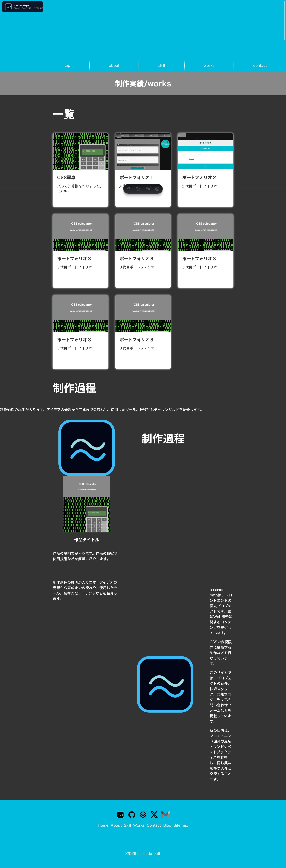Click the large wave logo beside the cascade-path description

[165, 684]
